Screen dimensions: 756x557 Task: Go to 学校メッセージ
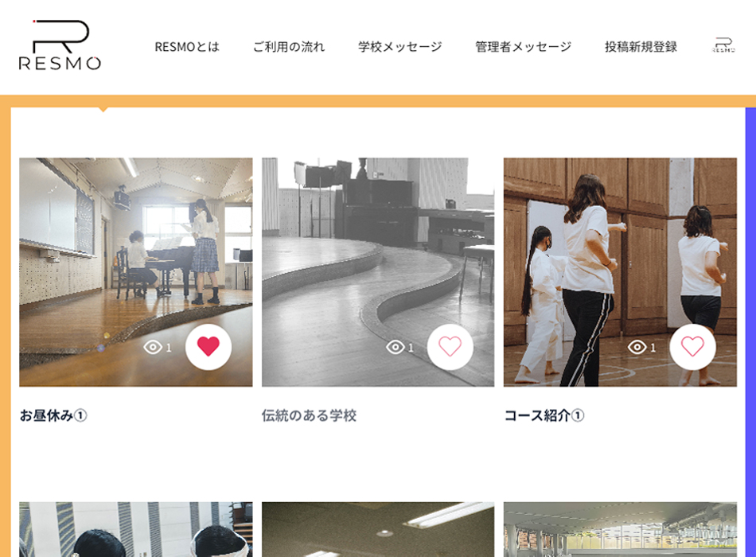pyautogui.click(x=399, y=47)
